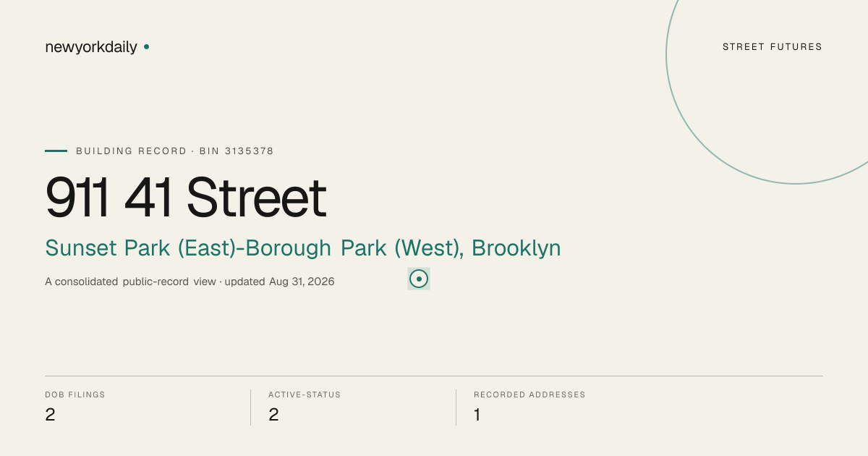Select the Recorded Addresses stat label
Screen dimensions: 868x456
(529, 395)
